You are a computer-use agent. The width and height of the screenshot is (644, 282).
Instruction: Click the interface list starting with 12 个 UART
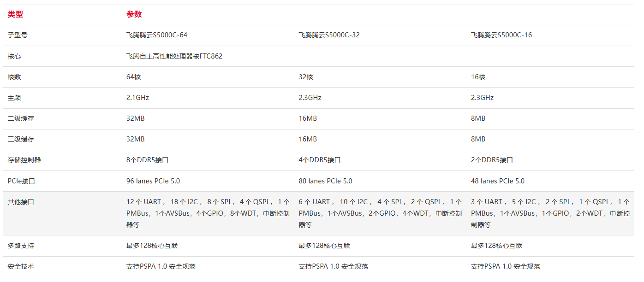pos(208,213)
